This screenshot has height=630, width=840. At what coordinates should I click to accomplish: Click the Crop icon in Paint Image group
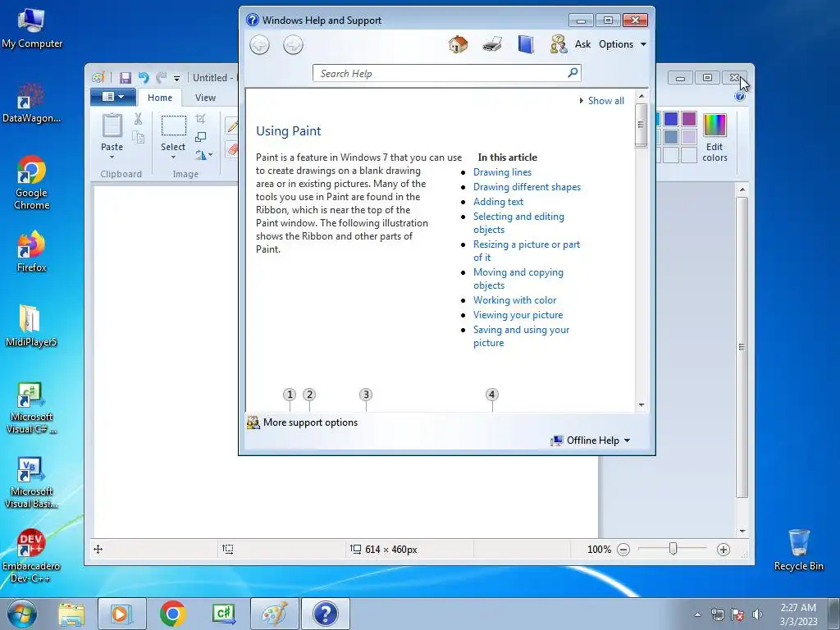200,118
